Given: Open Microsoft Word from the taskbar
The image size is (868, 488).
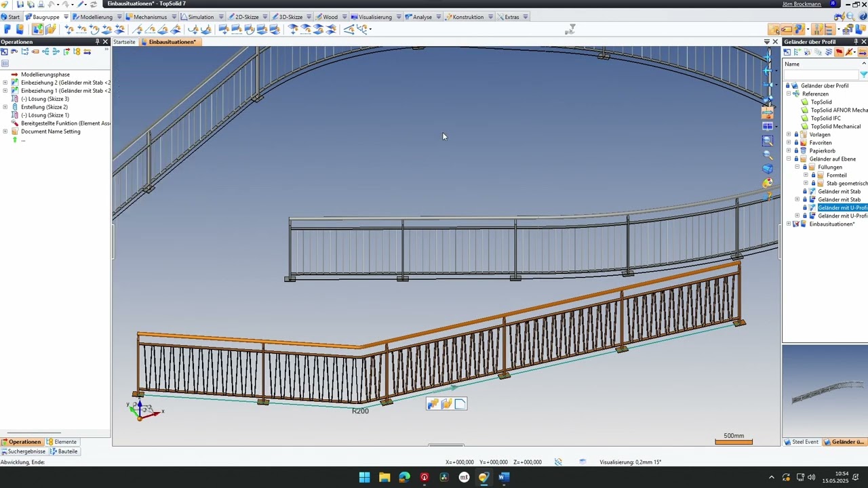Looking at the screenshot, I should point(503,477).
